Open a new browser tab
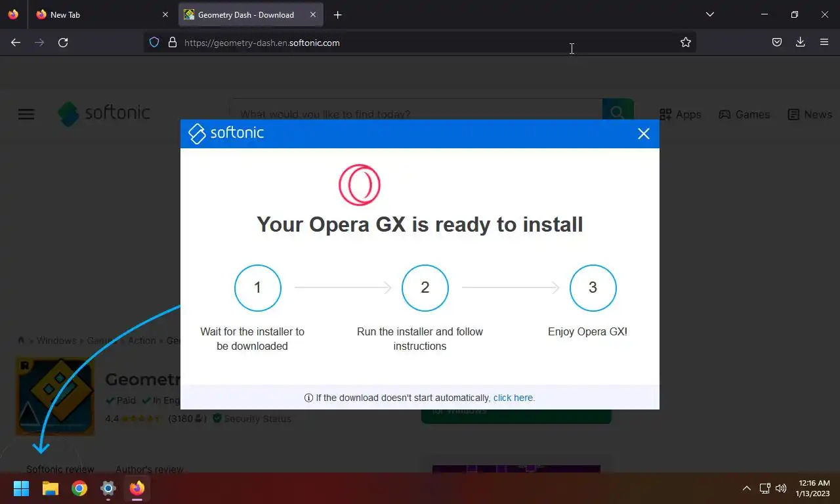The image size is (840, 504). click(x=337, y=14)
